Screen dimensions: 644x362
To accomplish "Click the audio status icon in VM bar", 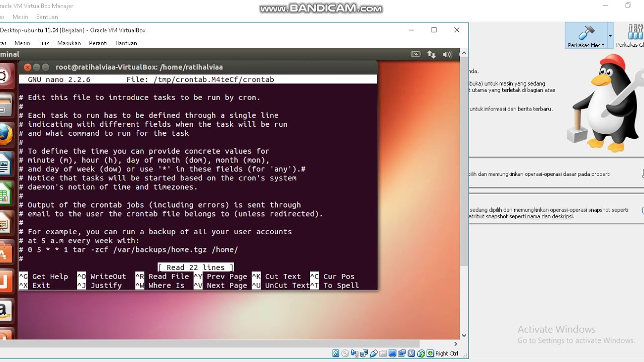I will pos(355,353).
